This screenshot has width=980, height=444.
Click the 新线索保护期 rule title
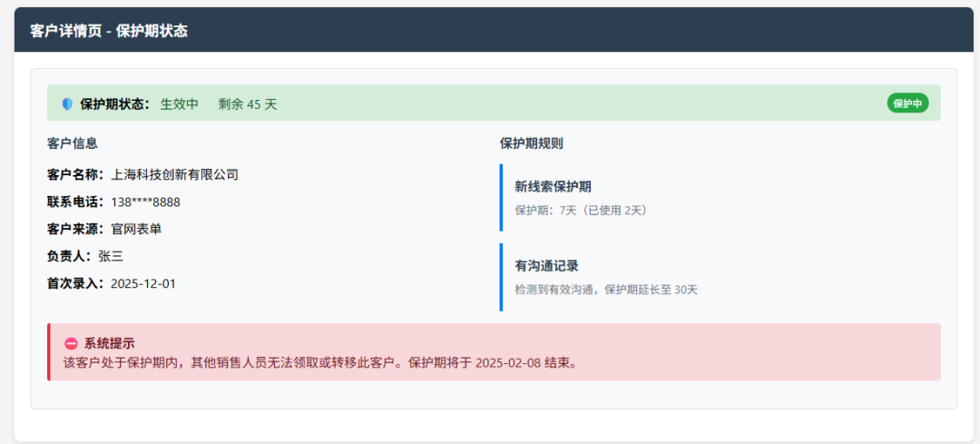tap(554, 186)
